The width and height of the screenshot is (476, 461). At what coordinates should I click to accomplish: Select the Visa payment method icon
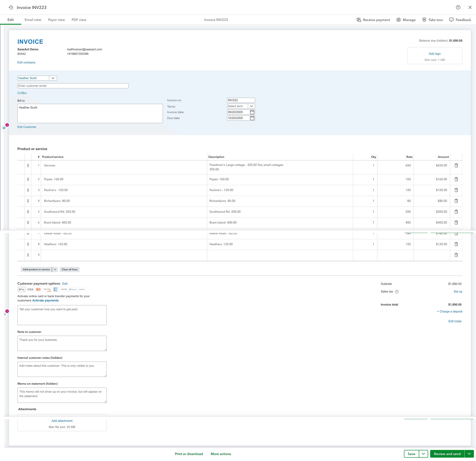30,289
